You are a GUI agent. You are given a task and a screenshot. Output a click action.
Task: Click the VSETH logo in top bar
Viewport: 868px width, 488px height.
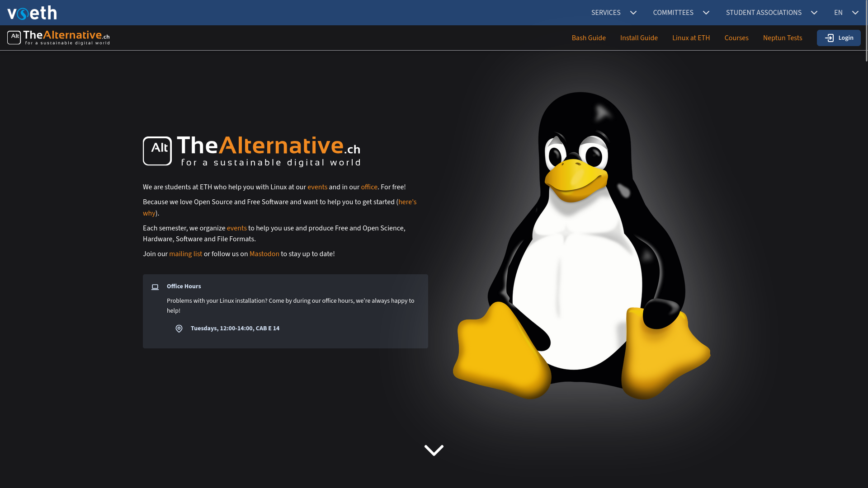click(32, 13)
